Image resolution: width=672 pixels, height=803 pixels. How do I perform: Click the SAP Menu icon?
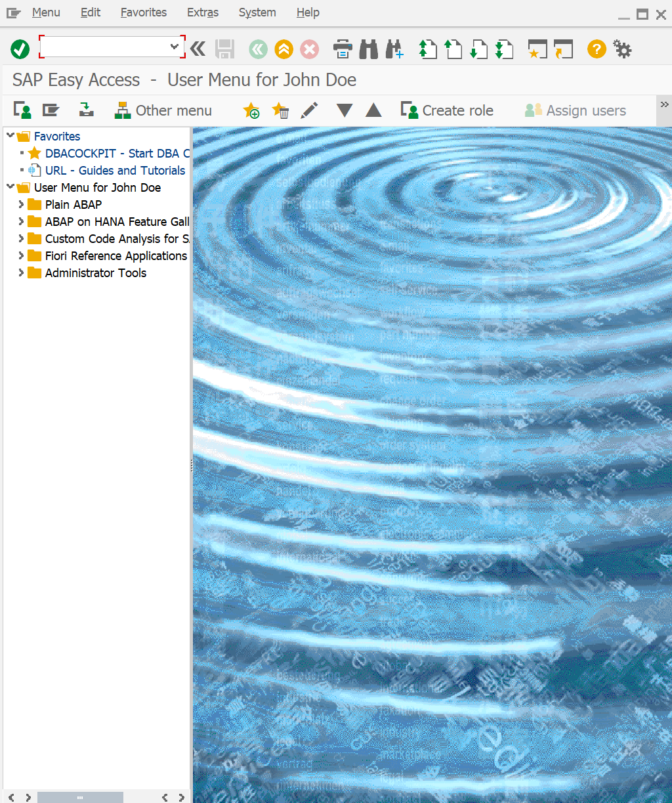pyautogui.click(x=51, y=110)
